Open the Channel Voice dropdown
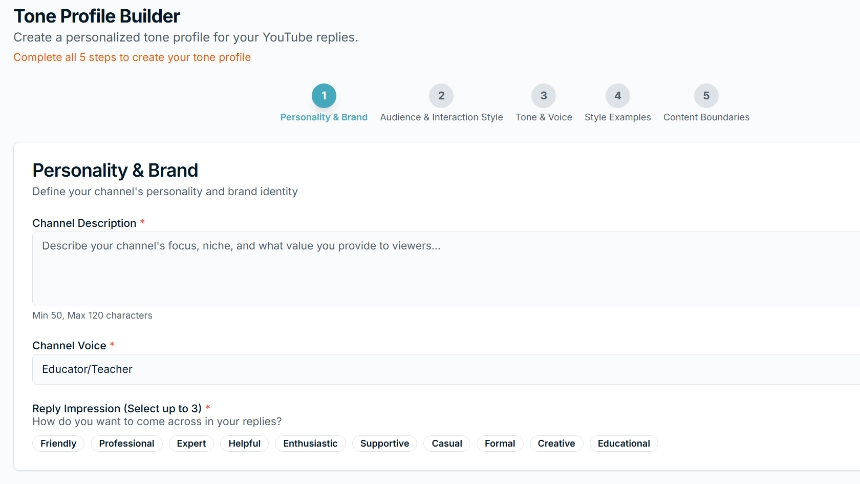 (x=446, y=369)
